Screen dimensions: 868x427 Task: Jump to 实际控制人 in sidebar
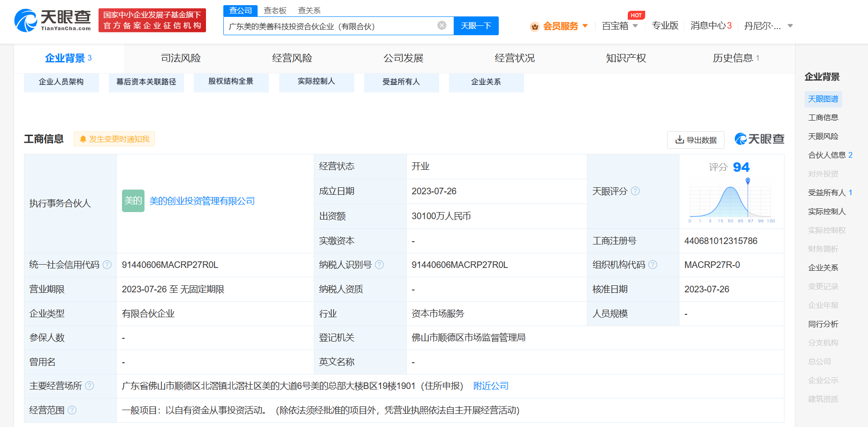[x=827, y=212]
